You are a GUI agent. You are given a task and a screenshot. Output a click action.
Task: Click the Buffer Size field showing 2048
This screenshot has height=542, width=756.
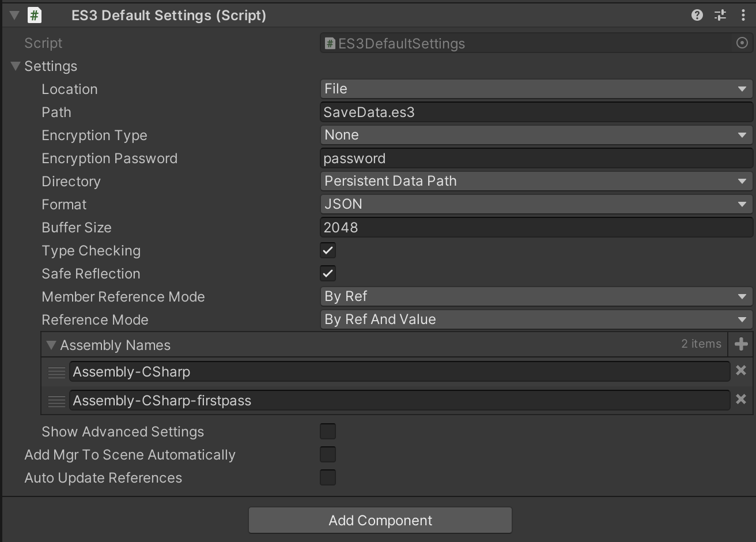click(x=536, y=228)
